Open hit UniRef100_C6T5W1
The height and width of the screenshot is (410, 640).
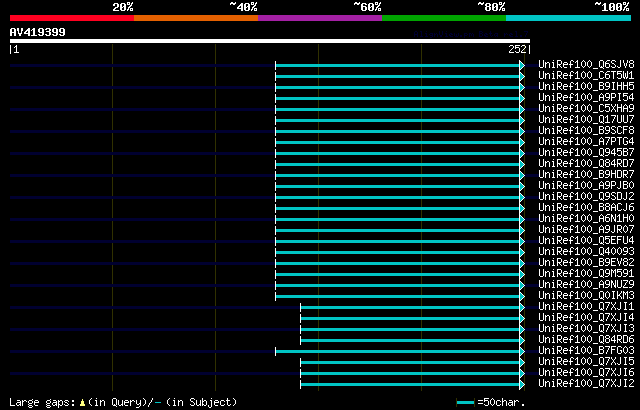pos(586,75)
